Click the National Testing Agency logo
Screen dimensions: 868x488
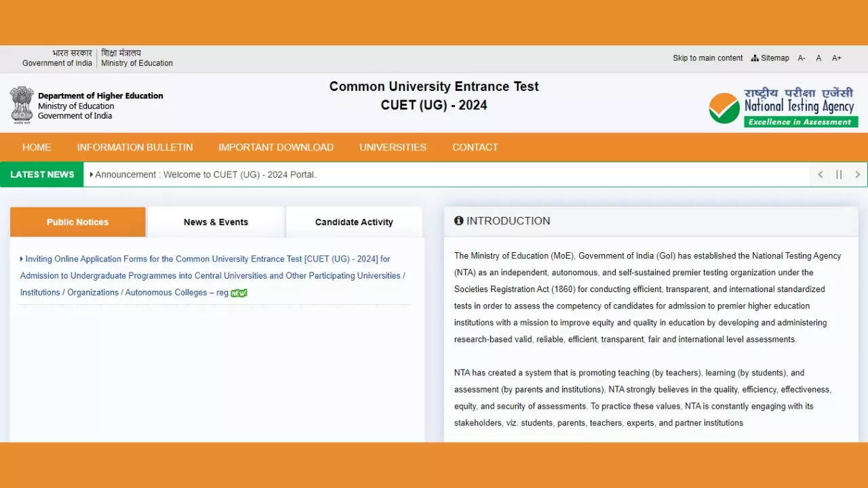pyautogui.click(x=783, y=105)
